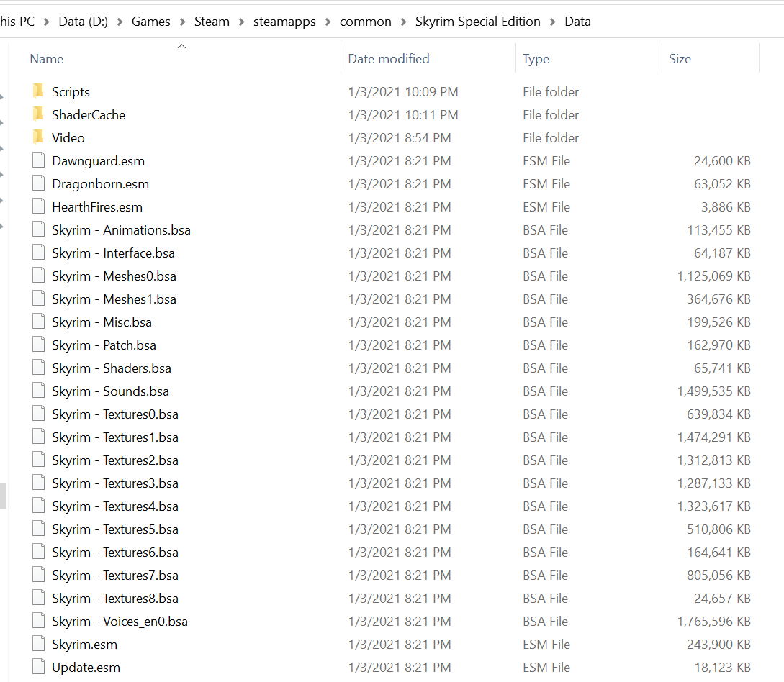Click the Skyrim - Voices_en0.bsa file icon

pos(38,621)
